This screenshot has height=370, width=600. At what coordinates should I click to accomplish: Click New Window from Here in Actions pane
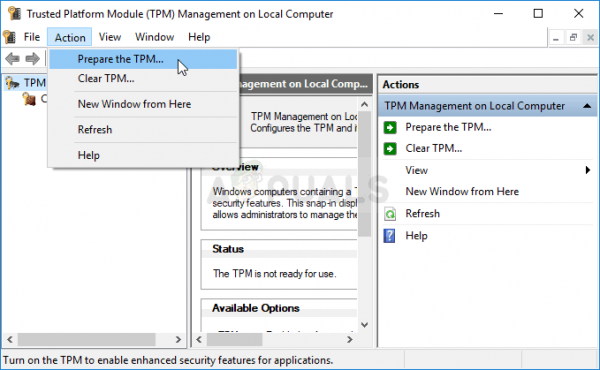coord(462,191)
